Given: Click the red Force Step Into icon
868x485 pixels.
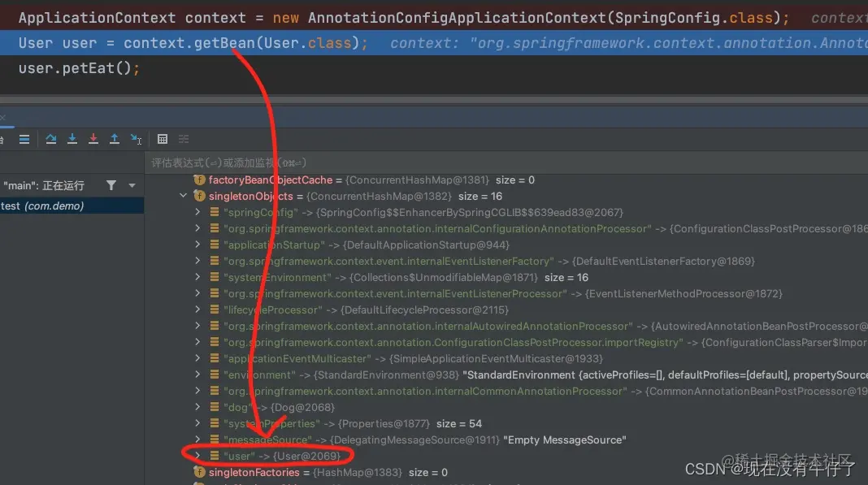Looking at the screenshot, I should pos(93,139).
